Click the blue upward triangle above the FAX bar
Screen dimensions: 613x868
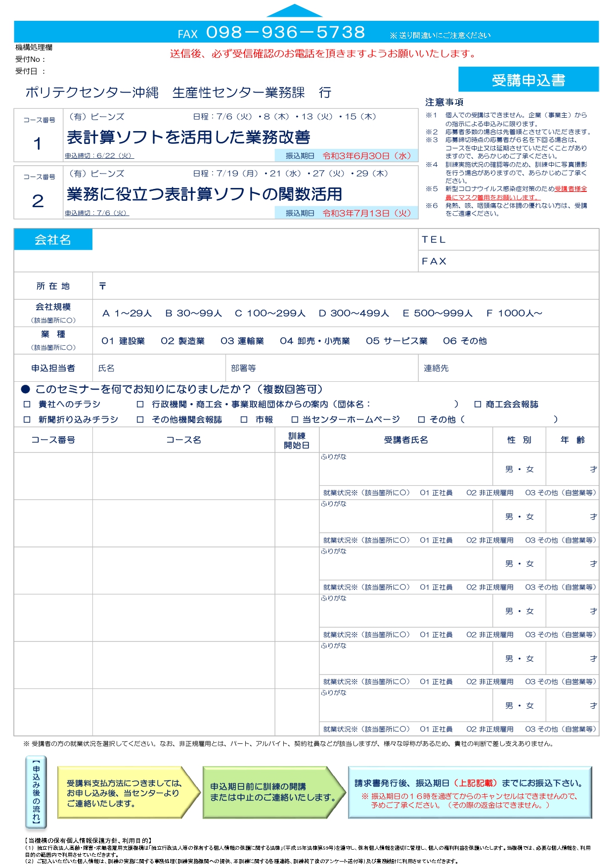(295, 11)
